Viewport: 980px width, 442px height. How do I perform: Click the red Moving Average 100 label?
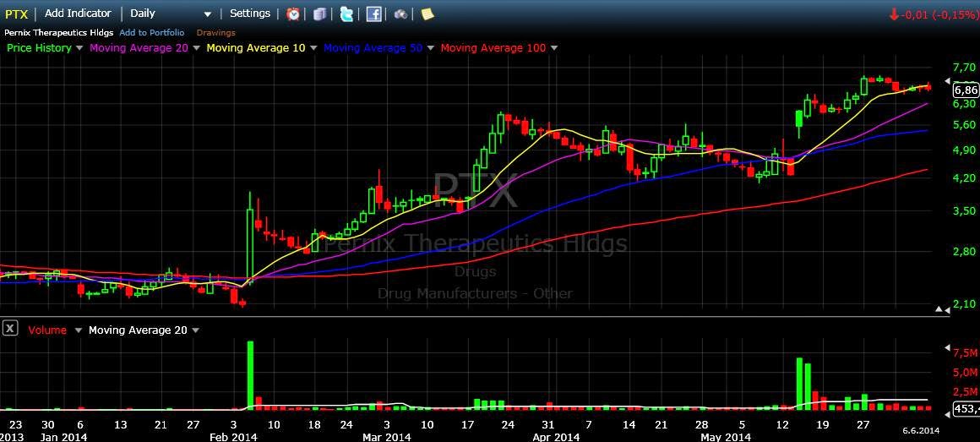tap(493, 48)
